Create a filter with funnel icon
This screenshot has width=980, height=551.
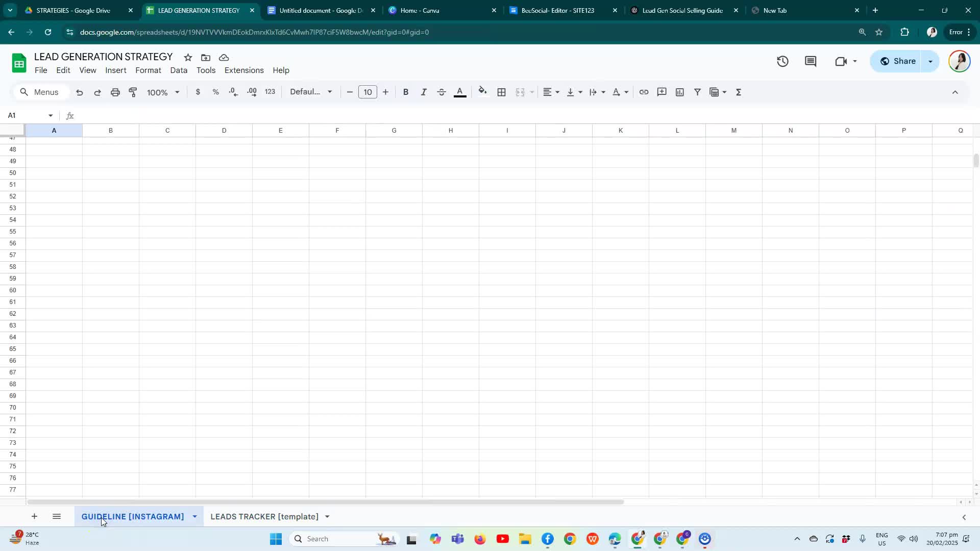[698, 92]
